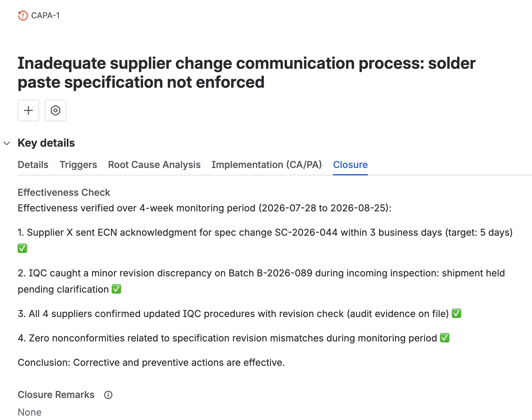
Task: Click green checkmark after zero nonconformities line
Action: pos(445,338)
